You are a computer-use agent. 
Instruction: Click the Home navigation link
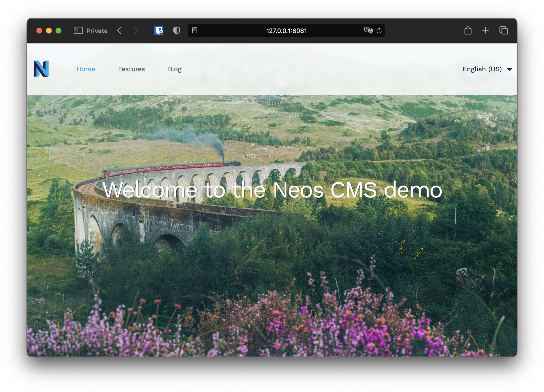(86, 69)
